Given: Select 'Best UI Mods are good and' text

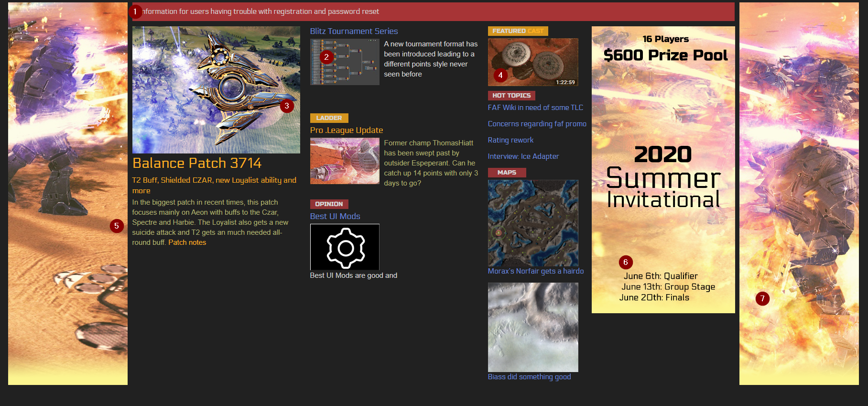Looking at the screenshot, I should pos(354,275).
